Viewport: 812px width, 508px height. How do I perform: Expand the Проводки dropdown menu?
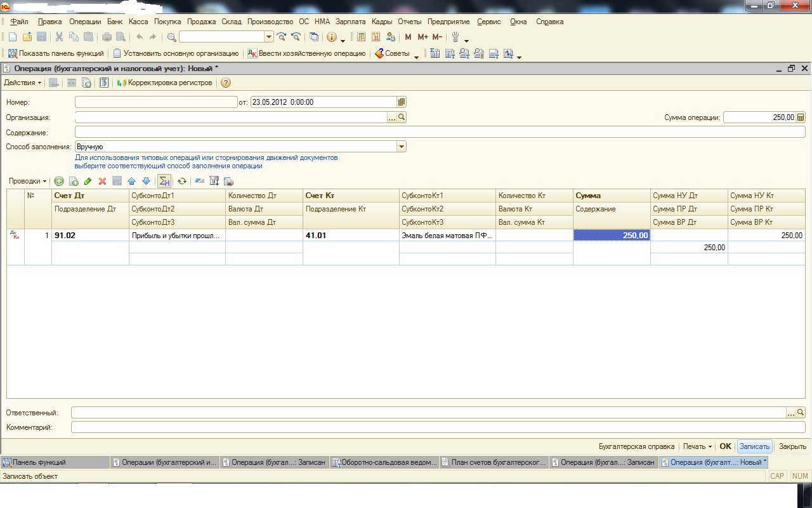(x=28, y=181)
